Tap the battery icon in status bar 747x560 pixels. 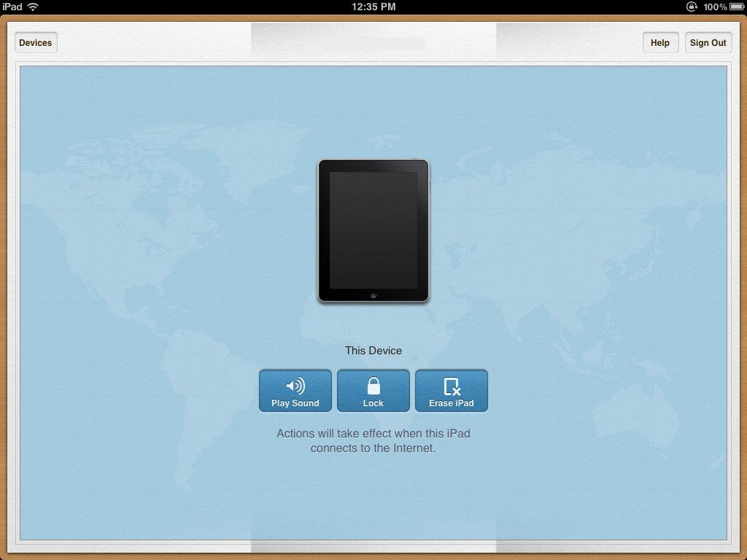[x=736, y=7]
